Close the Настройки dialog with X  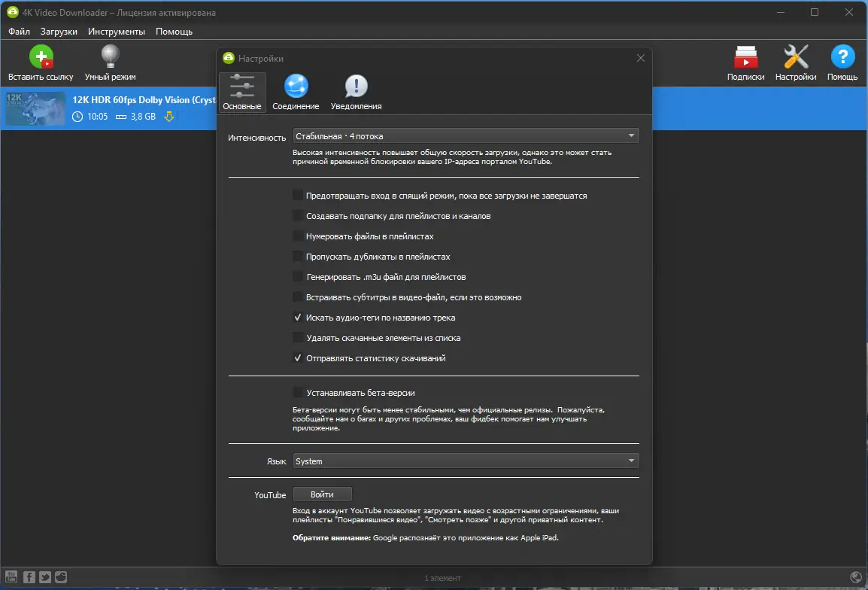coord(641,58)
